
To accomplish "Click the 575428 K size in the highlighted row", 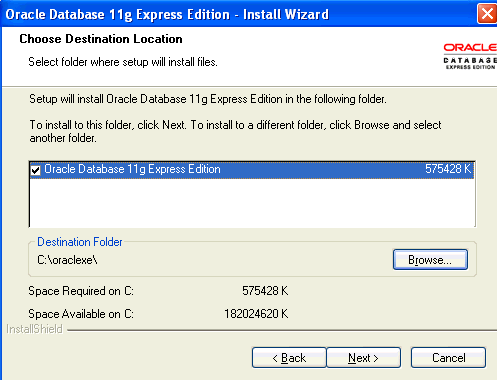I will click(448, 169).
